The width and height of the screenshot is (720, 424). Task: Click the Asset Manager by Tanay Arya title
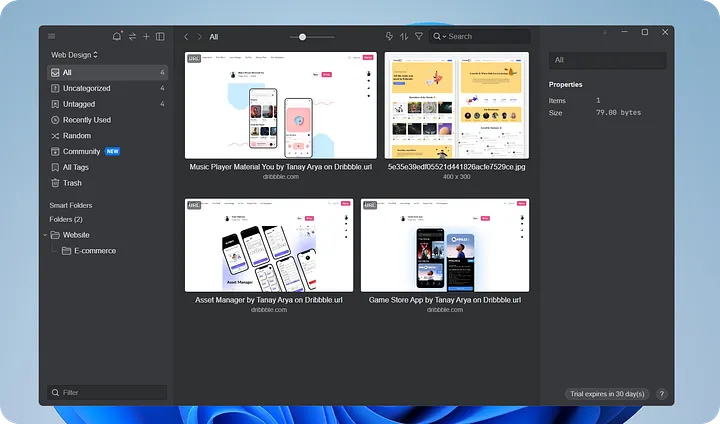pos(269,300)
